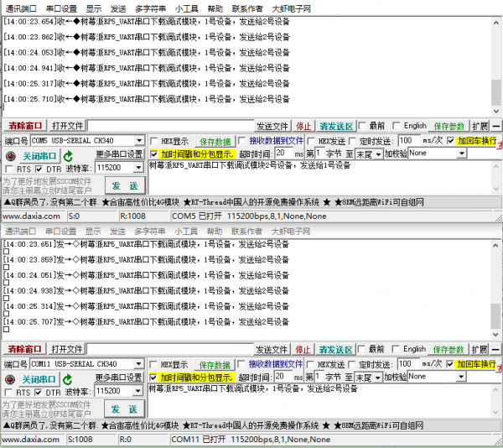Toggle HEX发送 checkbox in COM5 window
This screenshot has width=503, height=448.
[x=311, y=141]
